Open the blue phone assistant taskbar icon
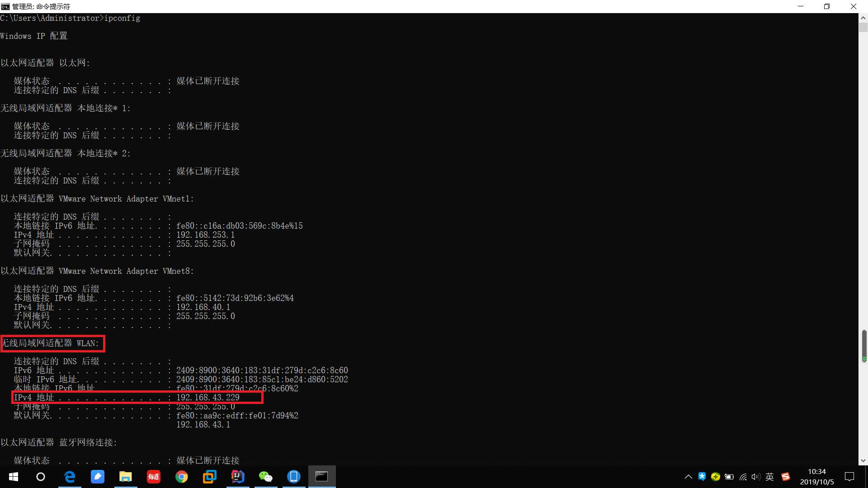Viewport: 868px width, 488px height. click(x=294, y=477)
